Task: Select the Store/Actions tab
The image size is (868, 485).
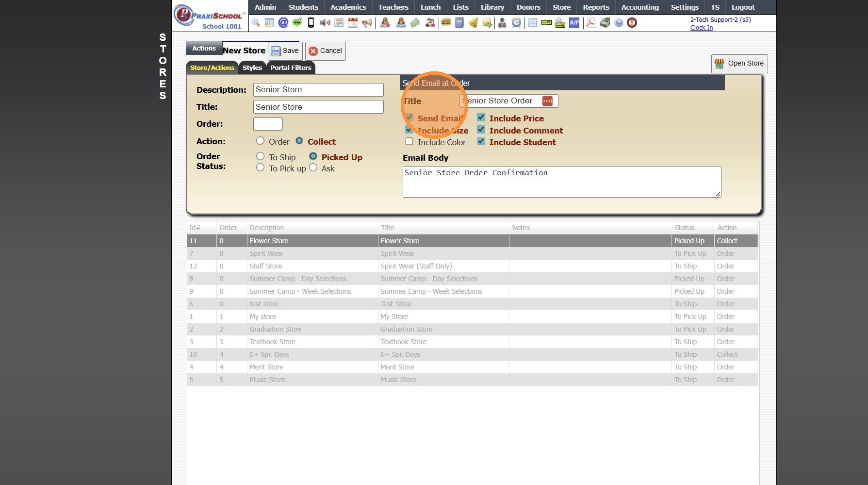Action: point(212,68)
